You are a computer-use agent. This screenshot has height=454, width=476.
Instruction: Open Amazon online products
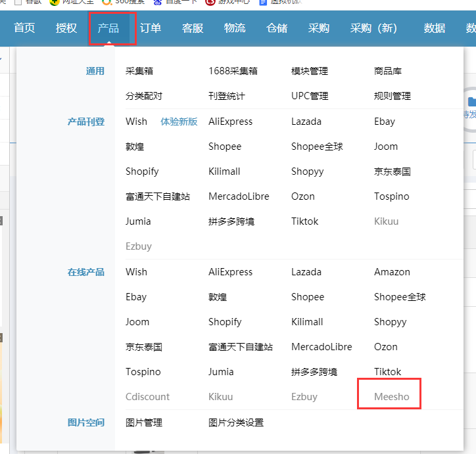[x=392, y=272]
